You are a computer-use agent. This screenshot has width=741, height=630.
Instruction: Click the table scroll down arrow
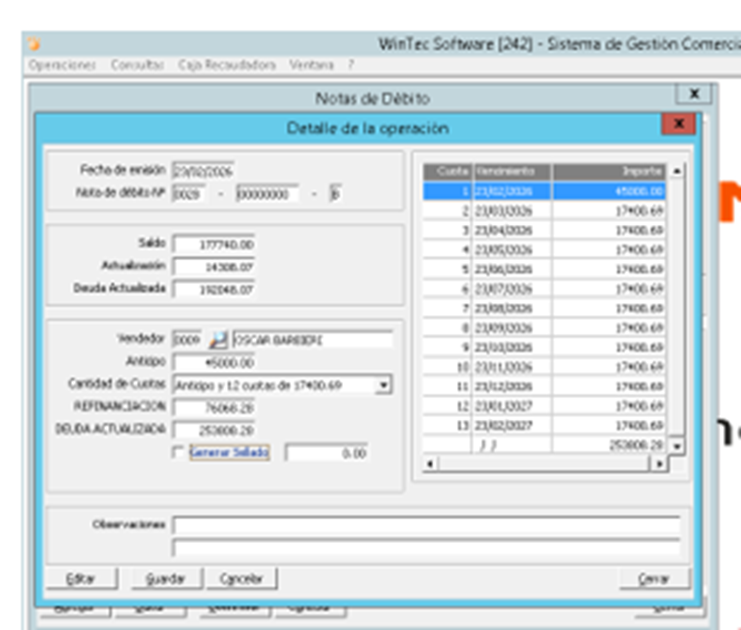[x=677, y=446]
